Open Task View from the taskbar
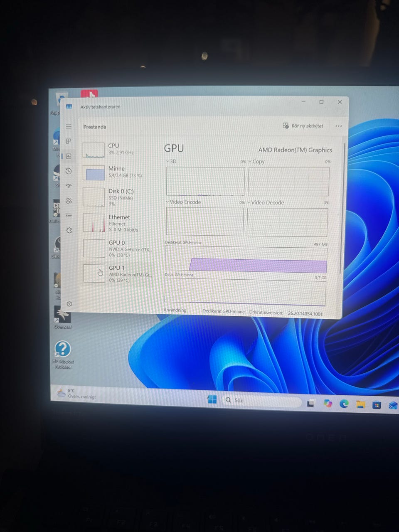This screenshot has width=399, height=532. pos(310,403)
